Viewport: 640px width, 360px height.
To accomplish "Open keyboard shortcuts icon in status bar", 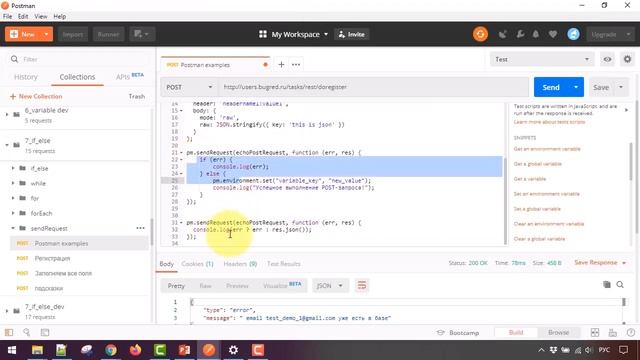I will pyautogui.click(x=613, y=333).
